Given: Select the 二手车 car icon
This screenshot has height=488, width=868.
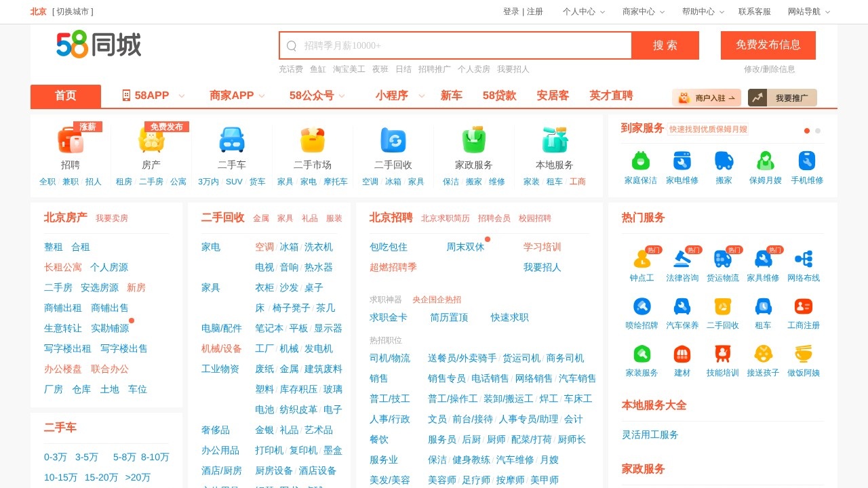Looking at the screenshot, I should pyautogui.click(x=232, y=140).
